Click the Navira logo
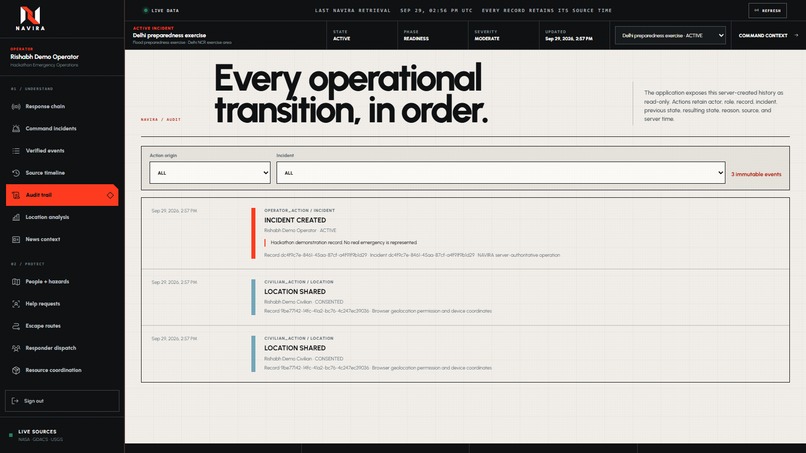Image resolution: width=806 pixels, height=453 pixels. (x=30, y=19)
